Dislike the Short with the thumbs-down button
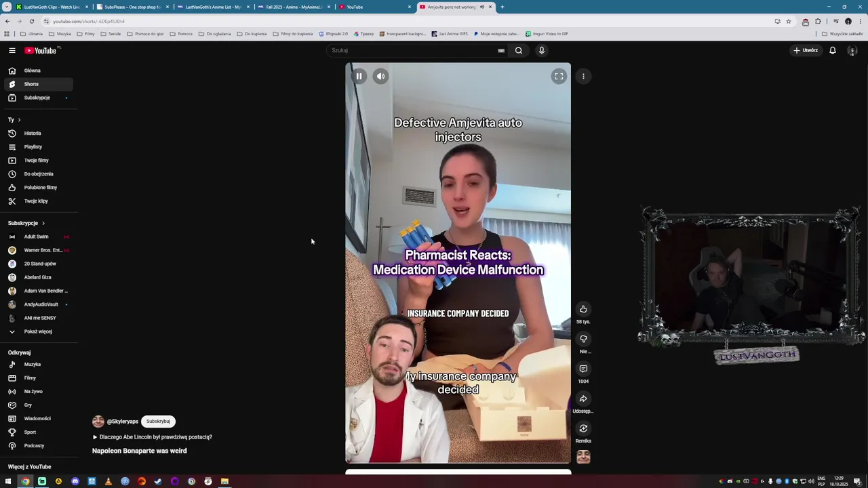The image size is (868, 488). (x=583, y=339)
